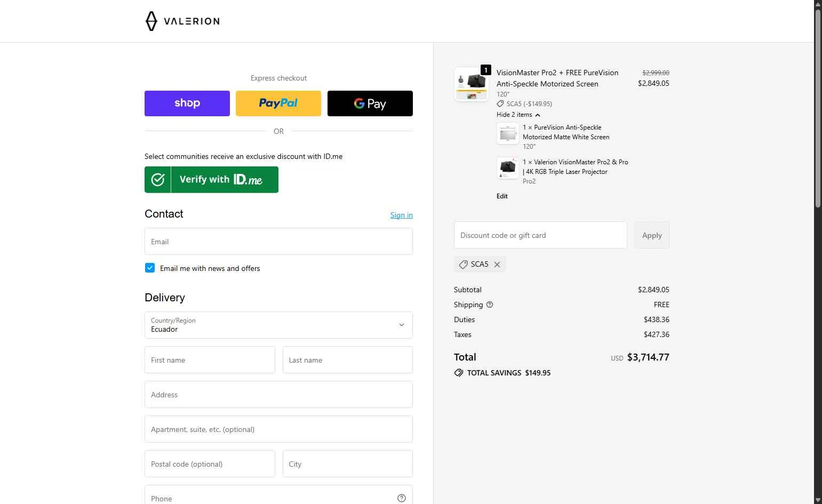The image size is (822, 504).
Task: Click the Valerion VisionMaster projector thumbnail
Action: tap(508, 168)
